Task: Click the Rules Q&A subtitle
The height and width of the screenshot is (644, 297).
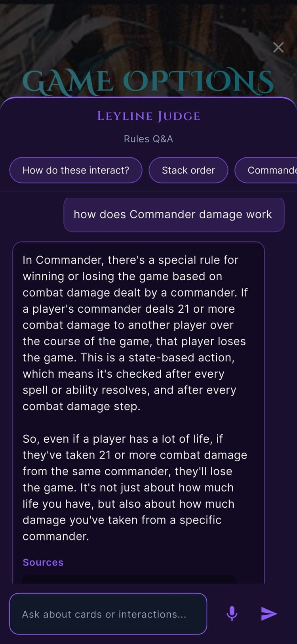Action: (148, 139)
